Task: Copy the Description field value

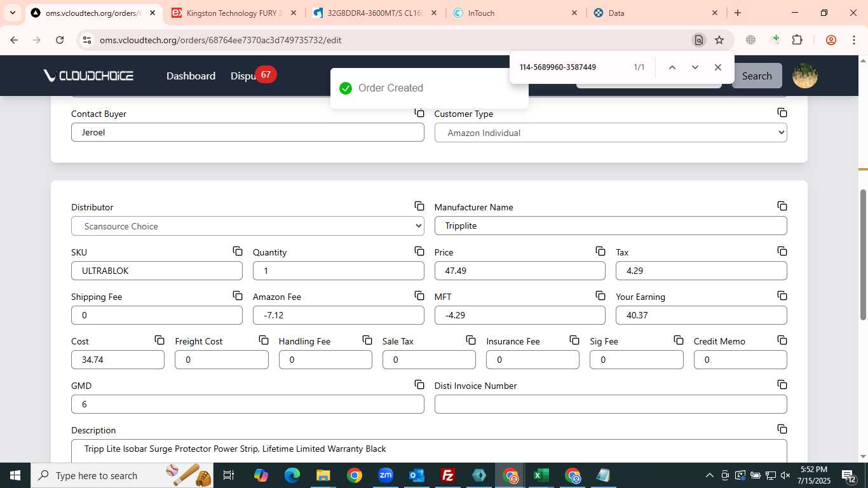Action: [782, 430]
